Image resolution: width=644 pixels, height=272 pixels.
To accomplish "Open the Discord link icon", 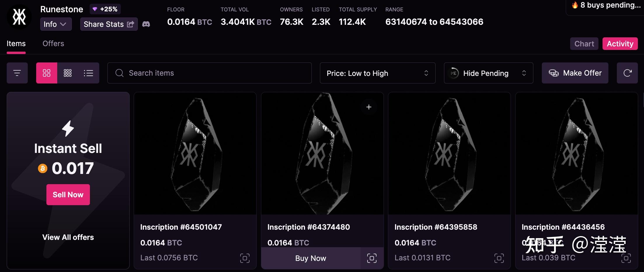I will pos(146,24).
